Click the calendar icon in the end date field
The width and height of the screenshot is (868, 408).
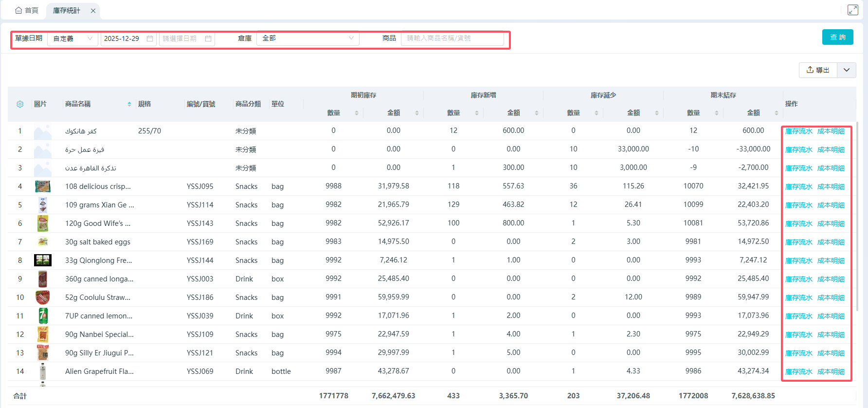[208, 38]
